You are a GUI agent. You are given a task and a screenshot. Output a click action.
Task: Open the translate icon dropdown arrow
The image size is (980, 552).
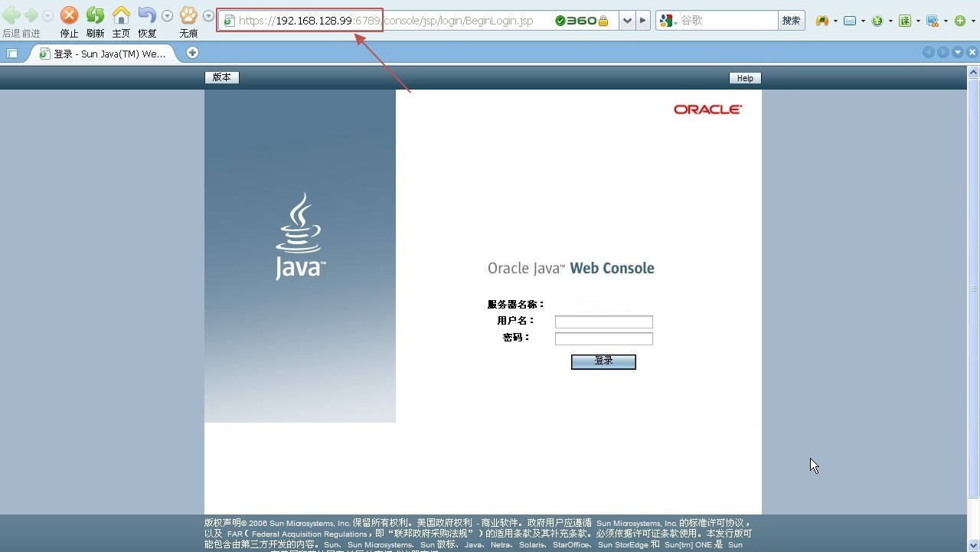[x=918, y=21]
